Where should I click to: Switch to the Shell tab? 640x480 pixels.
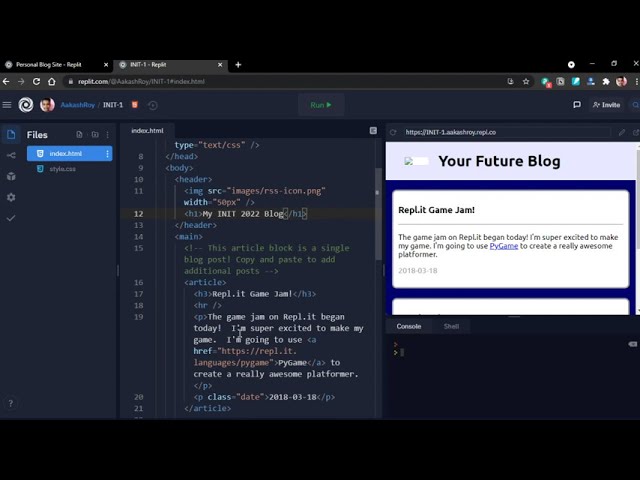(x=451, y=326)
